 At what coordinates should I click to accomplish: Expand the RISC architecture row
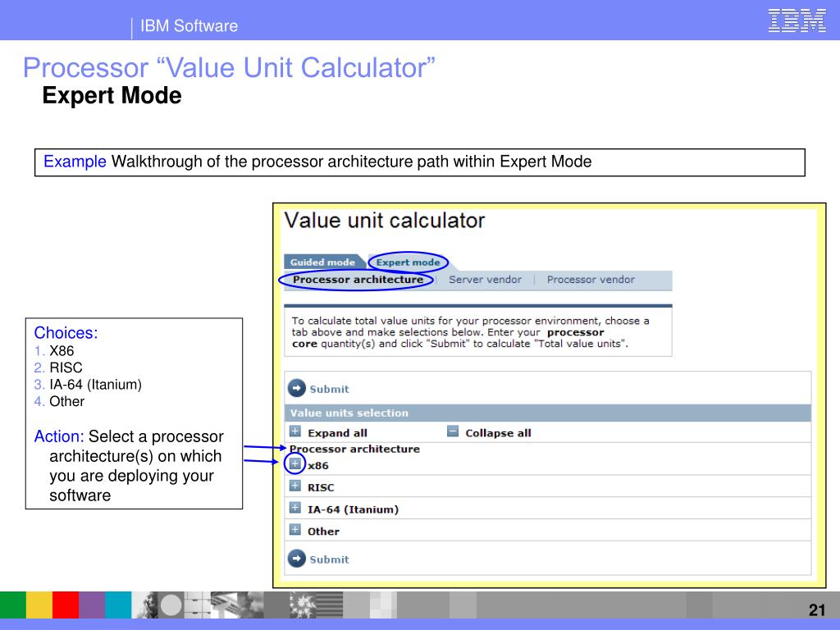pos(294,486)
